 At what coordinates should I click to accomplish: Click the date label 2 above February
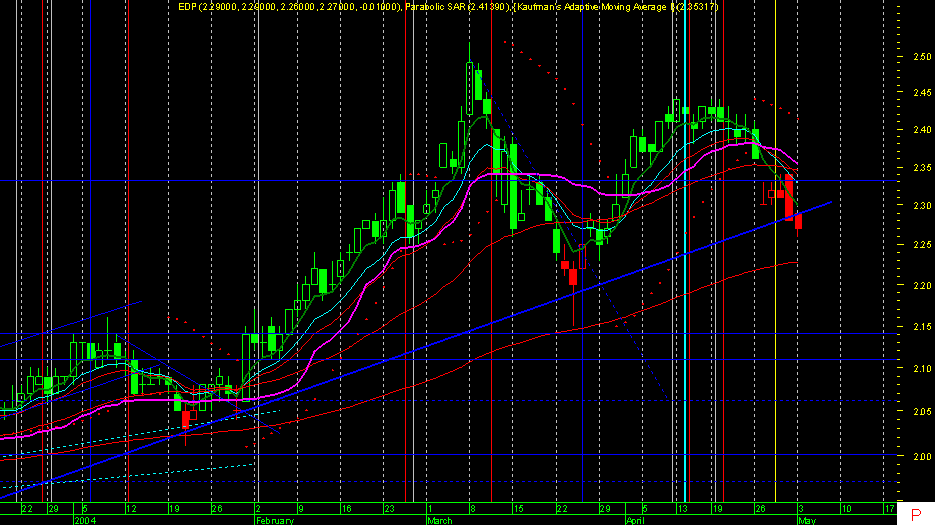258,509
